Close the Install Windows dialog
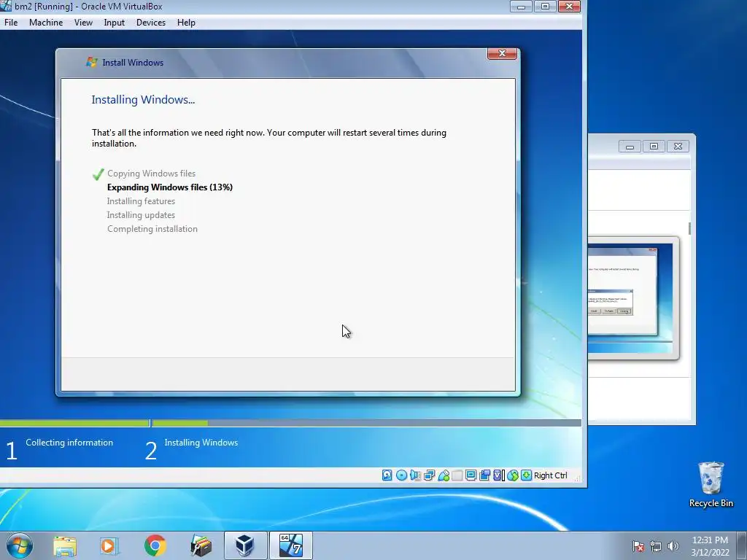 click(502, 53)
